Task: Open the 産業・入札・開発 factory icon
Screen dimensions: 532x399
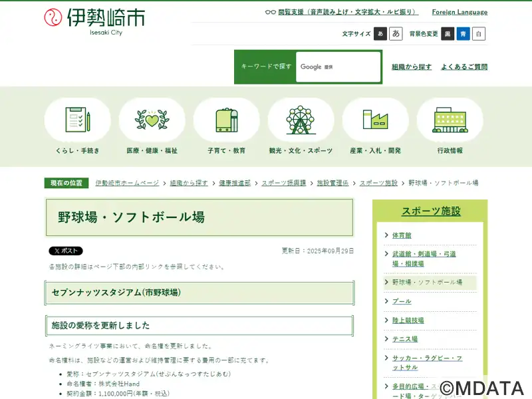Action: [x=375, y=120]
